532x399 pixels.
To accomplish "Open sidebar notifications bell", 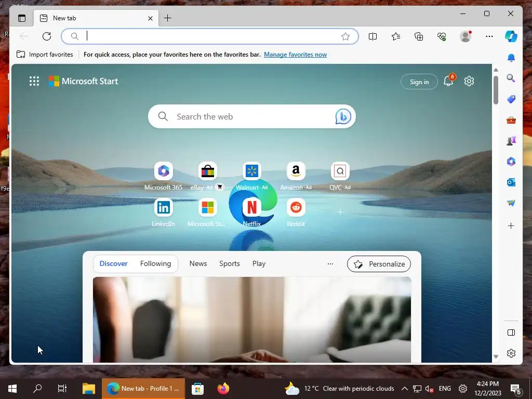I will (x=511, y=58).
